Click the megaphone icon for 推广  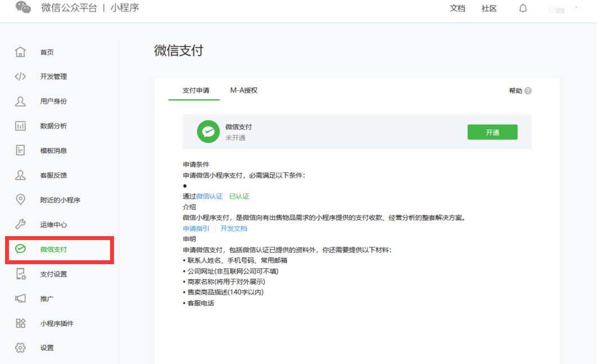[x=20, y=298]
